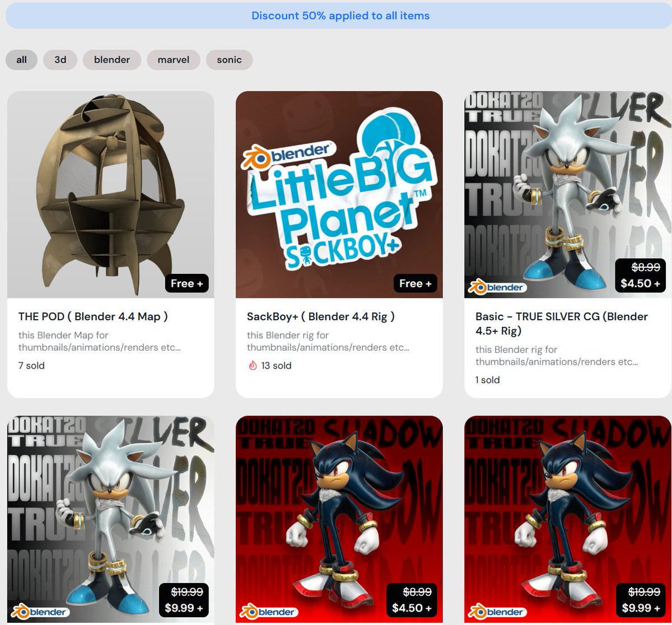Click the $19.99 / $9.99 price badge on the Shadow card

tap(641, 600)
